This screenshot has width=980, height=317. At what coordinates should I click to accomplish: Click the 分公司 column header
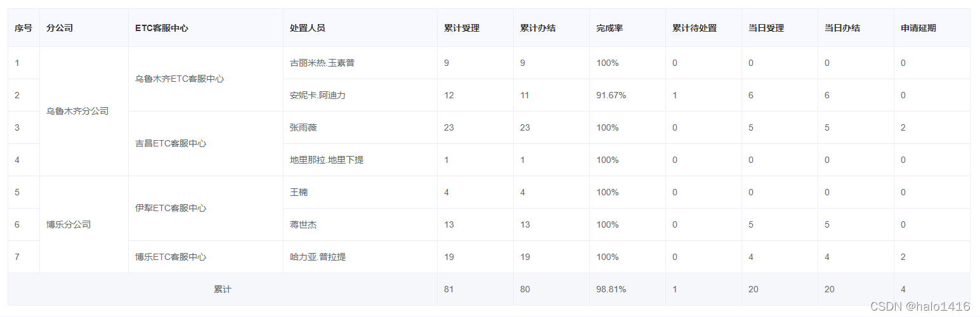(84, 28)
